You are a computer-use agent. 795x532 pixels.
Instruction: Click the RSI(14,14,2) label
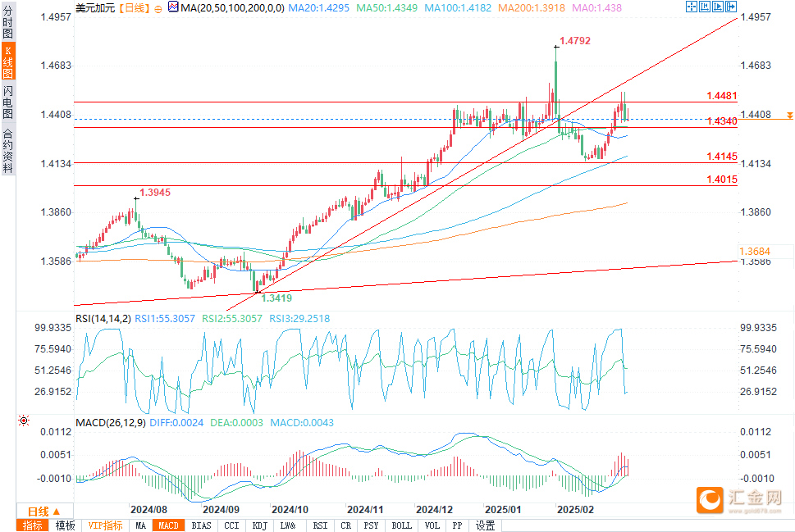tap(103, 319)
